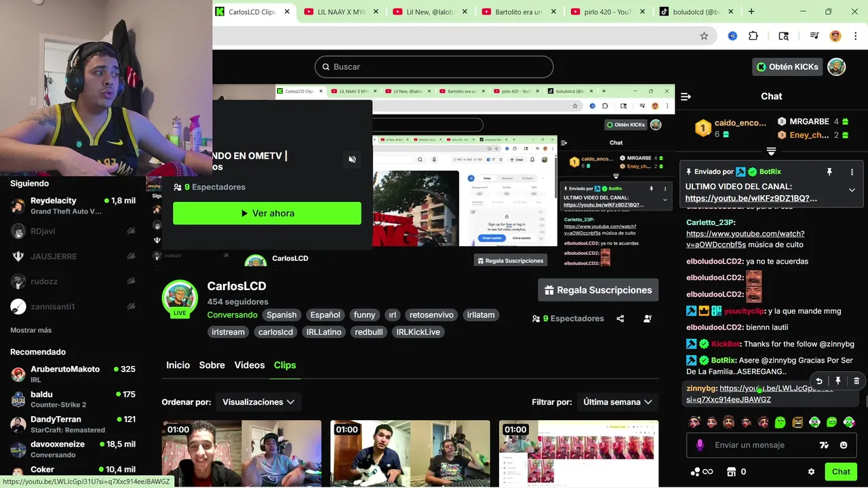
Task: Open the shop icon next to 0
Action: coord(731,472)
